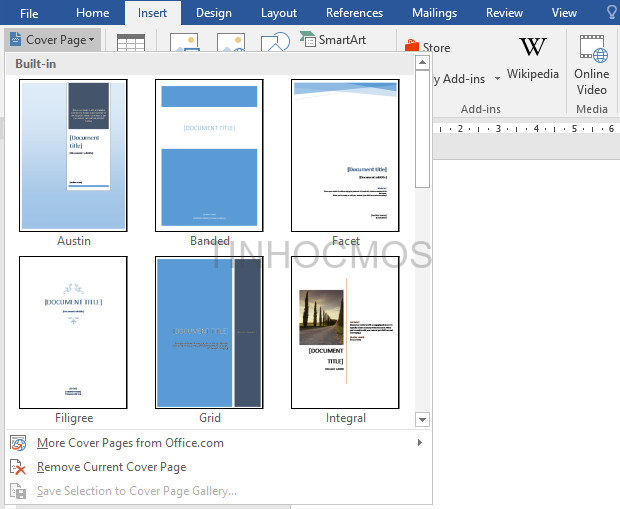Insert an Online Video
The width and height of the screenshot is (620, 509).
point(592,65)
